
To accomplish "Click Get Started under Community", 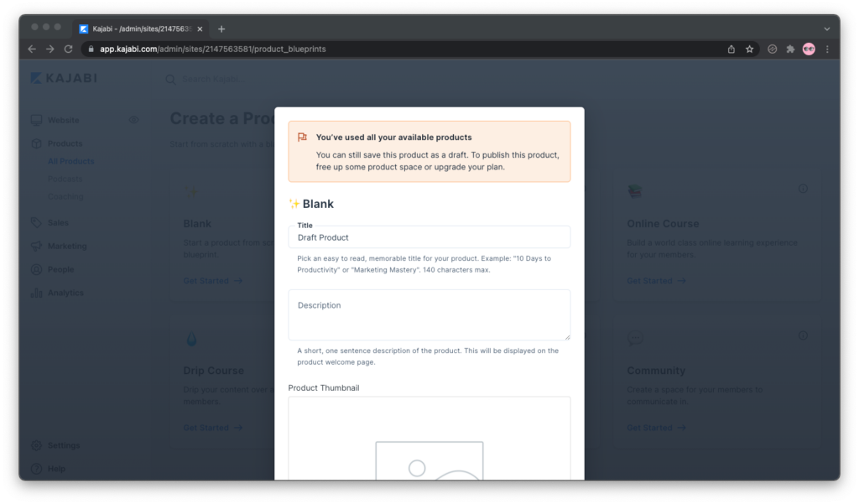I will click(x=656, y=428).
